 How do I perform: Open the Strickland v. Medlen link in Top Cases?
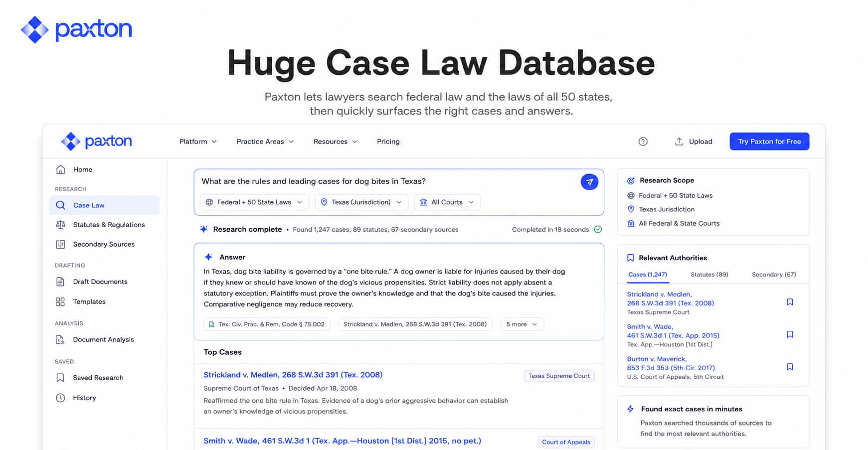[x=293, y=375]
